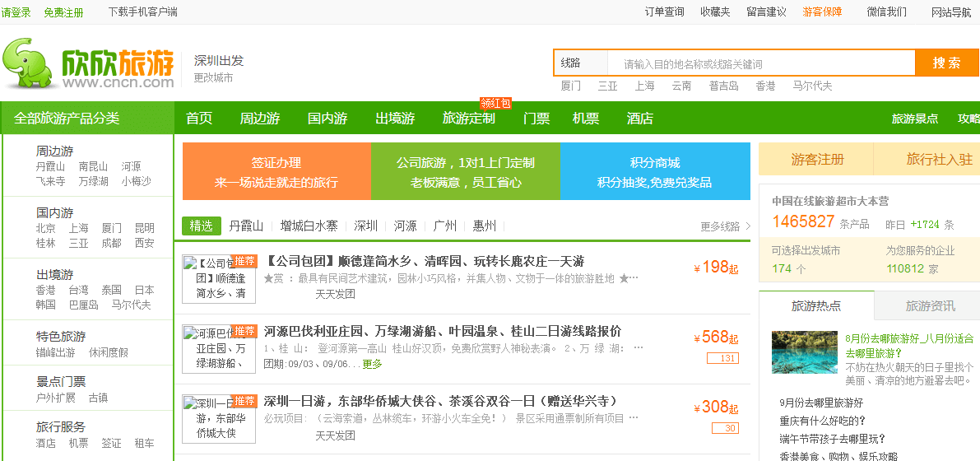Open 国内游 in the green navigation bar

click(x=327, y=119)
